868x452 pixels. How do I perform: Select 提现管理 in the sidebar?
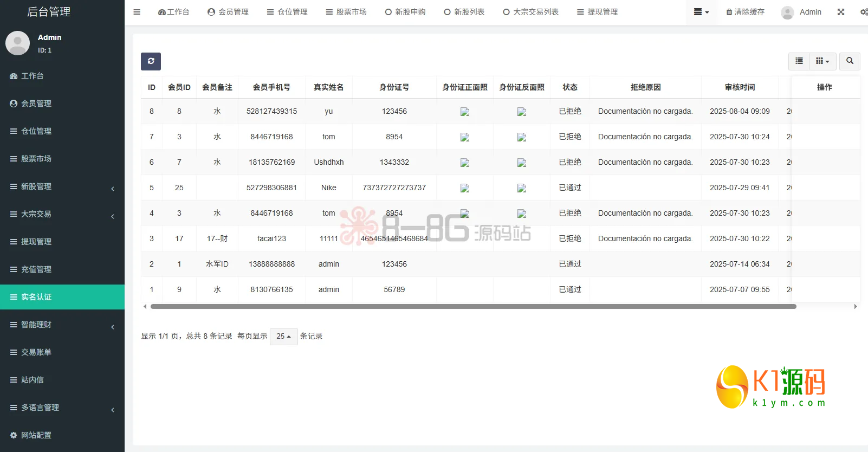(x=62, y=242)
